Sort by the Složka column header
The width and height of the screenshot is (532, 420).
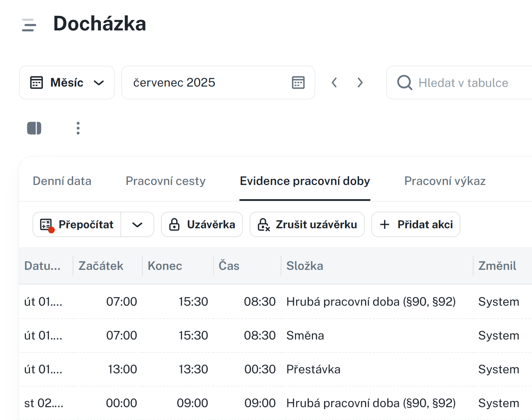click(x=305, y=266)
